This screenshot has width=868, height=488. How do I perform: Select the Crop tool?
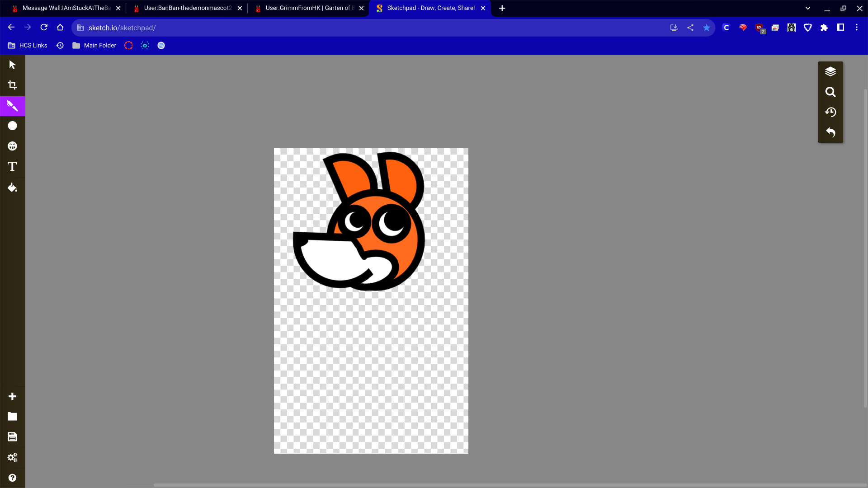[12, 85]
